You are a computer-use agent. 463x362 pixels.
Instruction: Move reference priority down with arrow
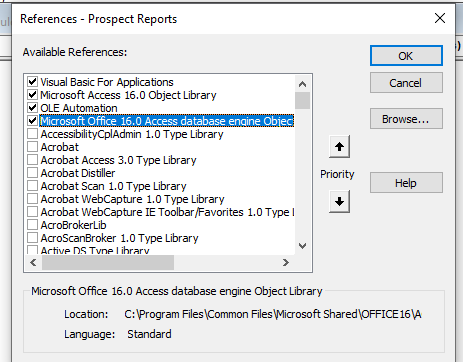(339, 201)
